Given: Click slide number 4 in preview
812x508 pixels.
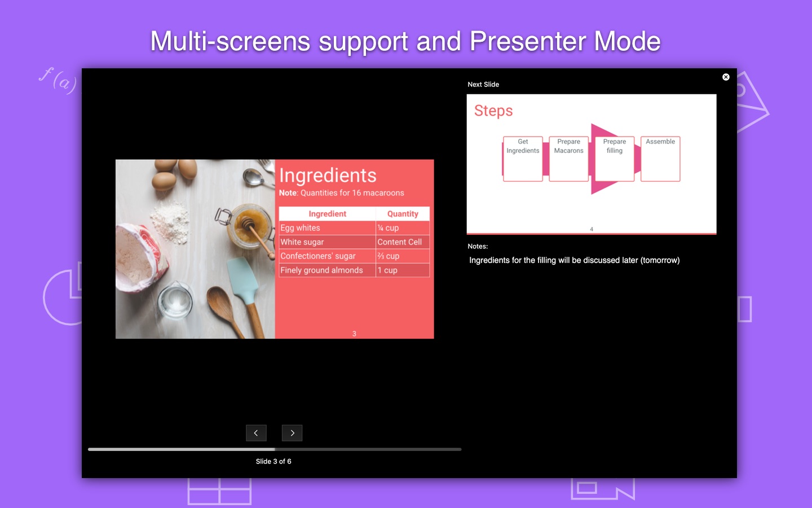Looking at the screenshot, I should (592, 229).
